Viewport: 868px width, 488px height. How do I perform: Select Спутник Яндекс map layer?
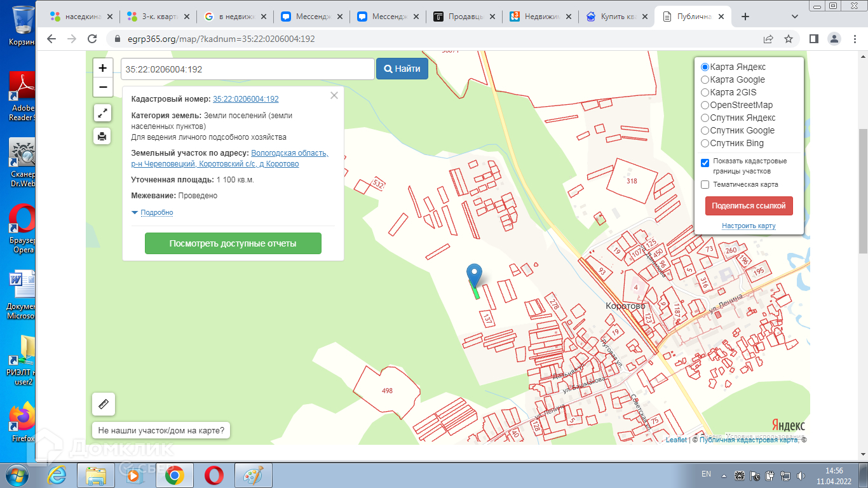click(x=705, y=118)
